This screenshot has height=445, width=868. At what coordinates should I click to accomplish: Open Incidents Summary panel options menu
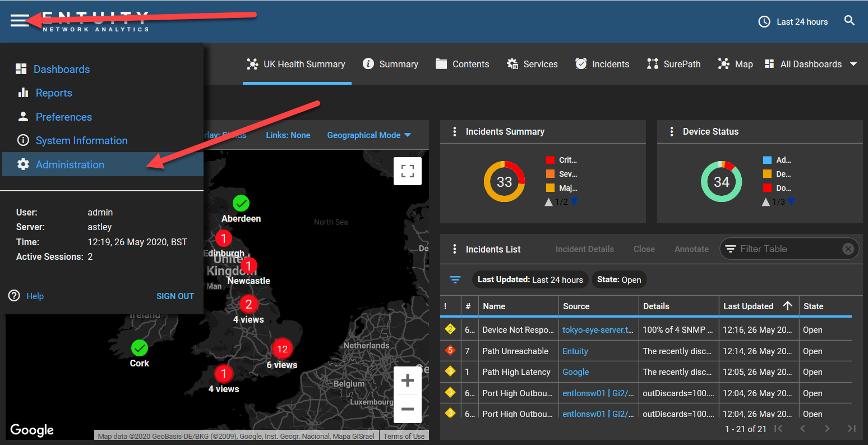455,131
